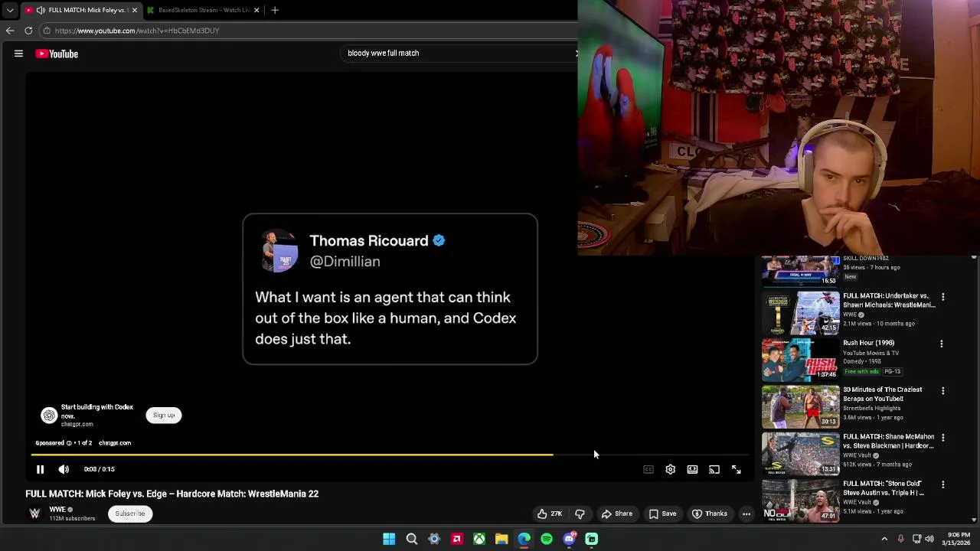The image size is (980, 551).
Task: Open the WWE channel avatar
Action: [x=34, y=514]
